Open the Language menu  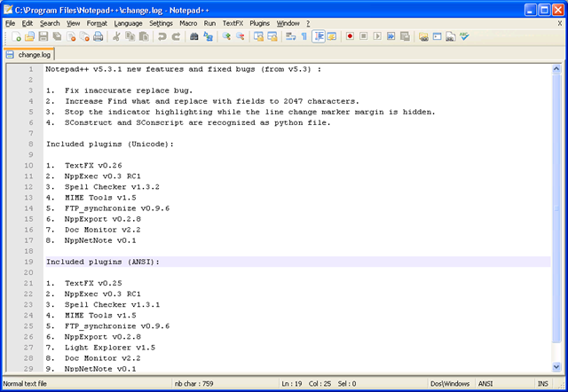[128, 22]
